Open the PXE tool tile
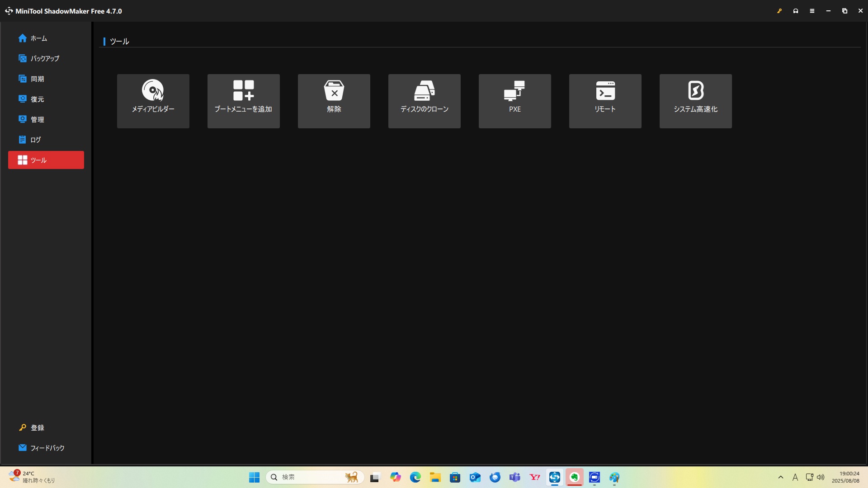Screen dimensions: 868x488 (x=514, y=101)
